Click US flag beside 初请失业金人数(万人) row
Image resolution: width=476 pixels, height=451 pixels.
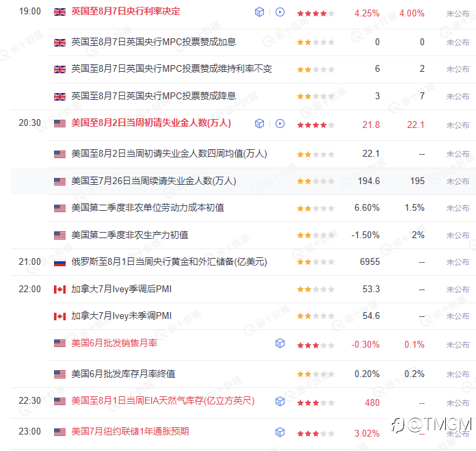(x=59, y=123)
